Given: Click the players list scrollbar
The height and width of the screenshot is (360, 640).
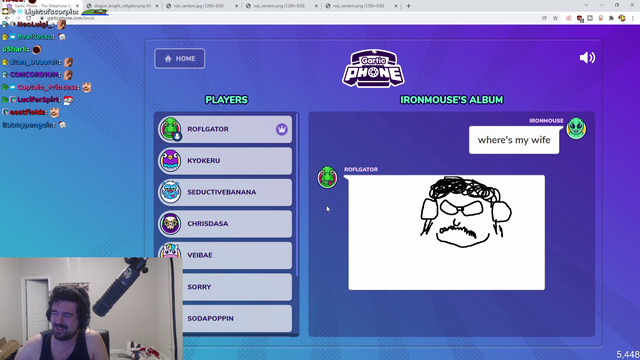Looking at the screenshot, I should tap(297, 195).
